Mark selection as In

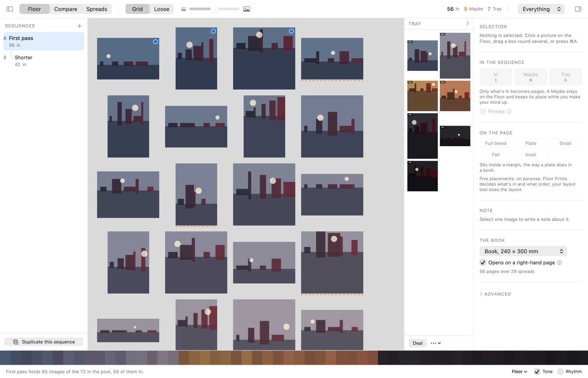point(496,77)
